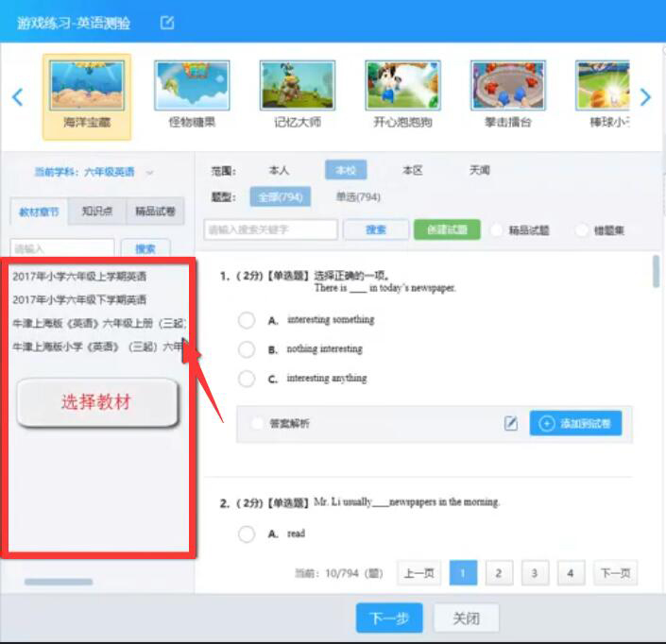This screenshot has height=644, width=666.
Task: Show more games with right arrow
Action: tap(645, 97)
